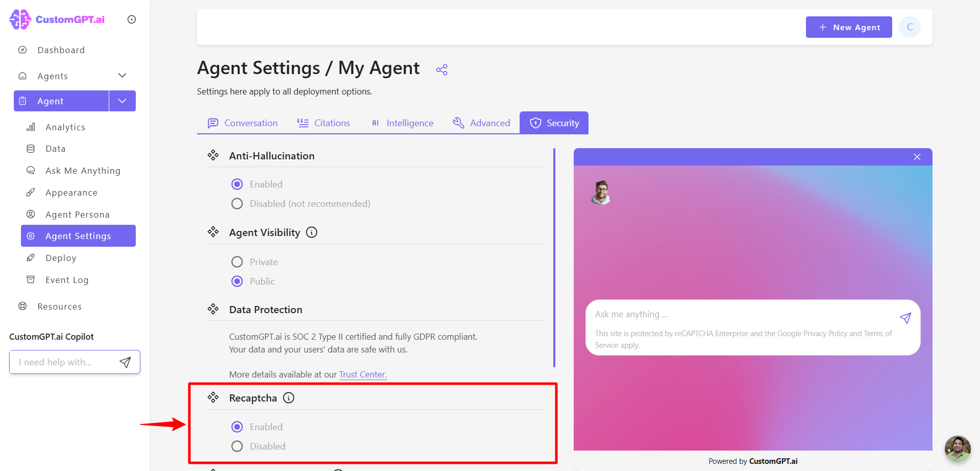The image size is (980, 471).
Task: Select Anti-Hallucination Enabled radio button
Action: (237, 184)
